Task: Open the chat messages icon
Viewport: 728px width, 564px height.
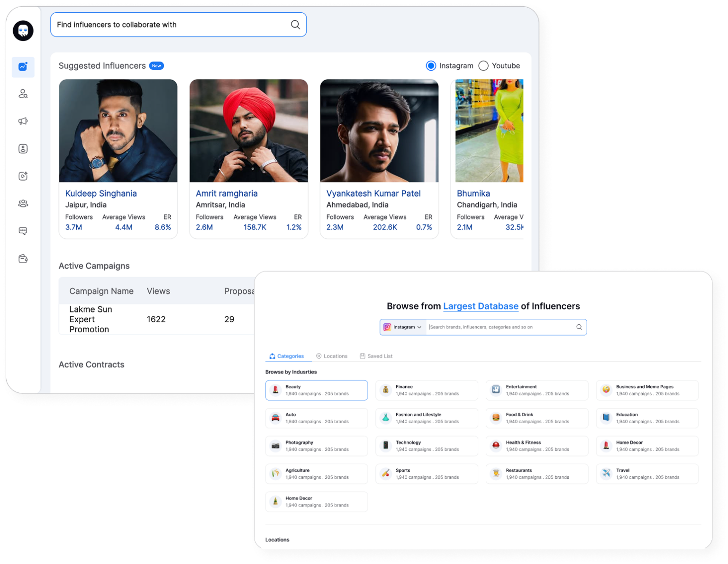Action: [23, 231]
